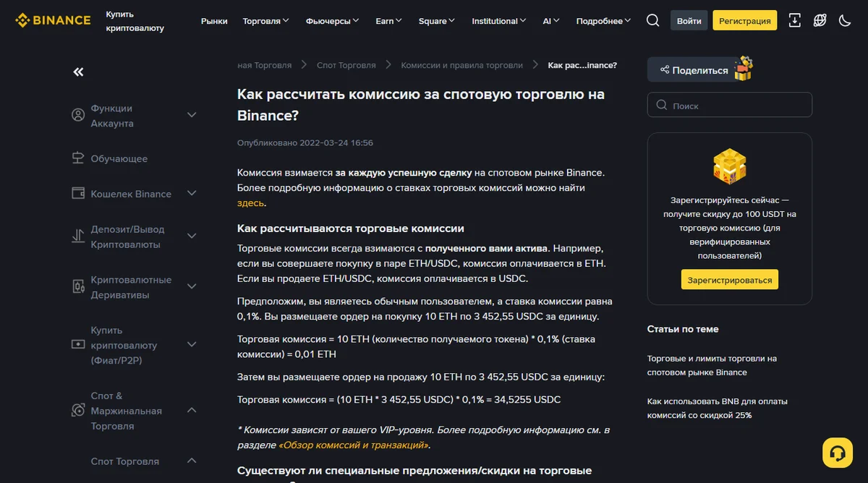Expand Кошелек Binance section

pyautogui.click(x=192, y=193)
